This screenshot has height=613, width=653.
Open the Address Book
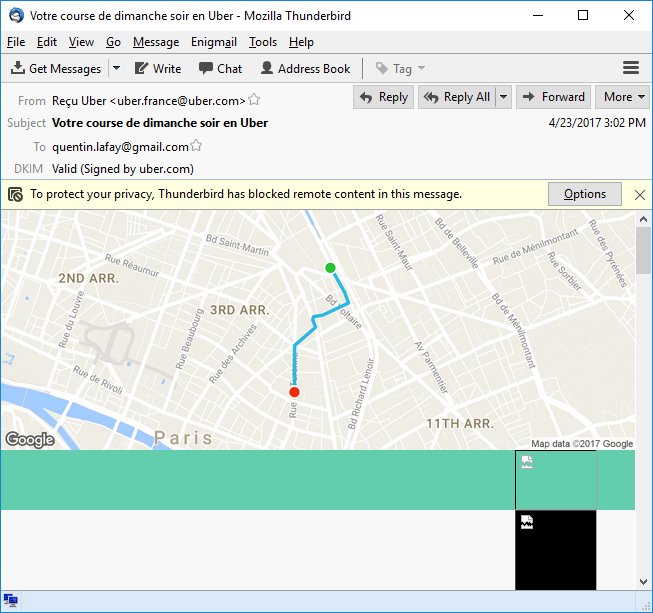pos(305,68)
